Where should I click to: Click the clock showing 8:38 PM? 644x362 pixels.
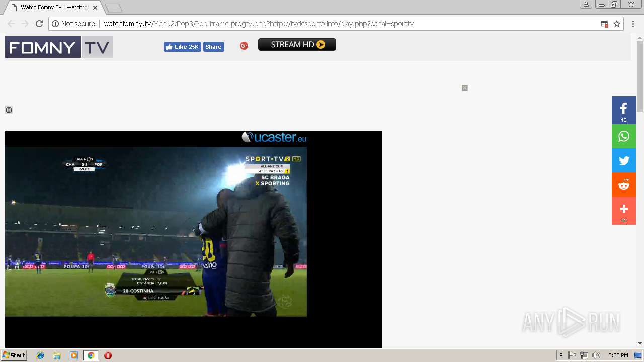(618, 355)
